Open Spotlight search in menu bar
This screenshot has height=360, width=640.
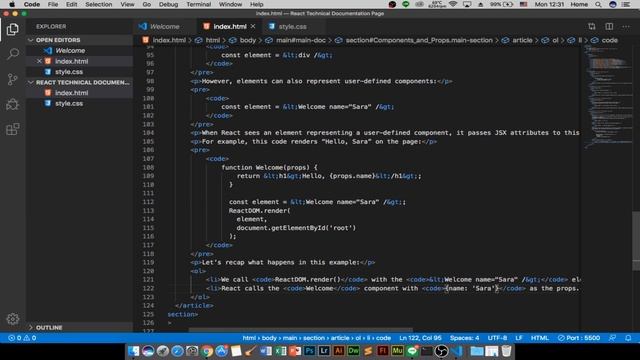click(598, 4)
